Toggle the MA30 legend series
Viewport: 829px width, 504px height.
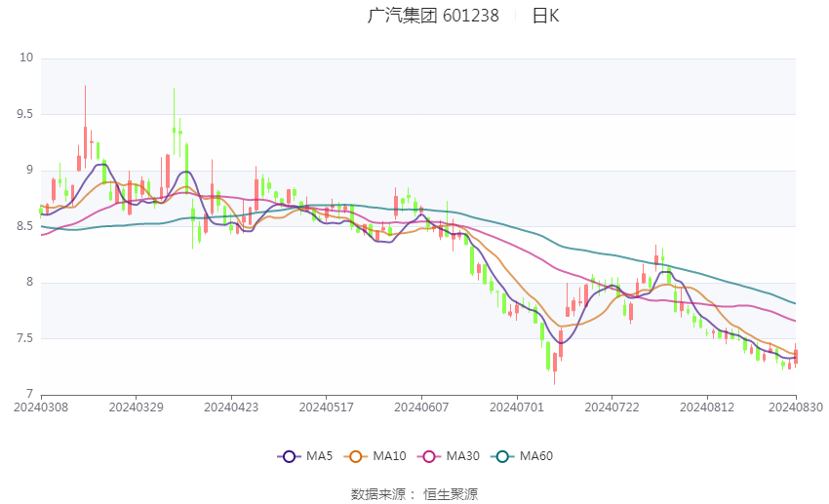[449, 456]
